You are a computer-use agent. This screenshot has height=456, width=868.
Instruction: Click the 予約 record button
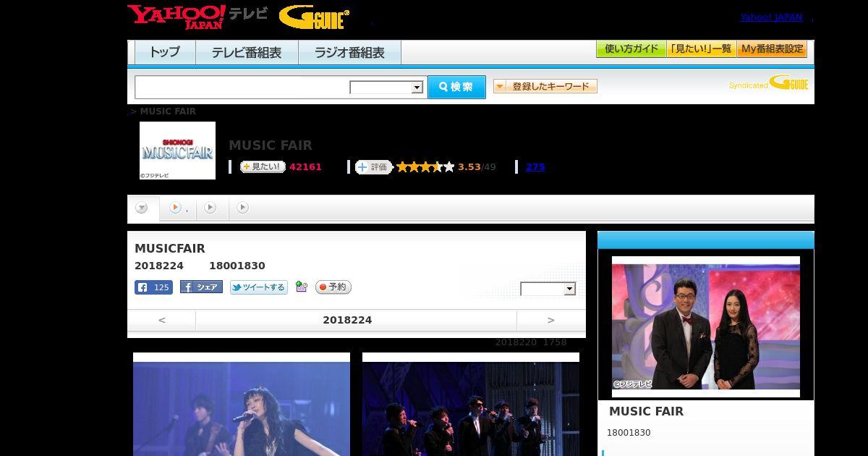pos(333,287)
